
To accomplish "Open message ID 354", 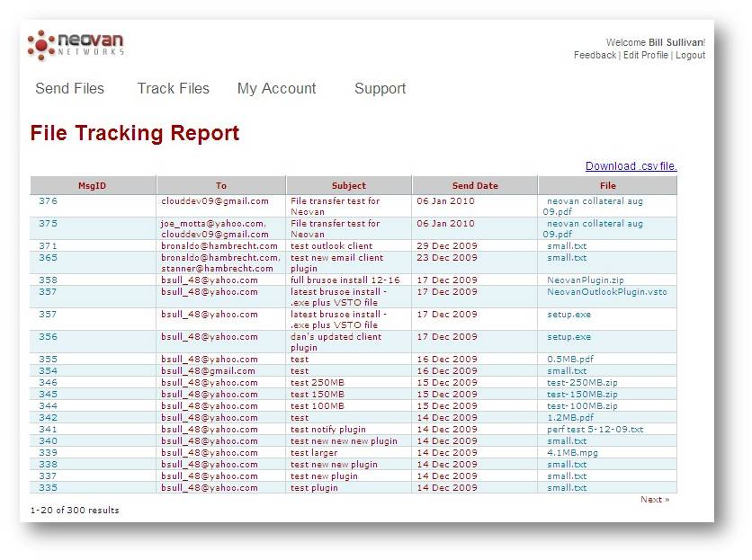I will [48, 370].
